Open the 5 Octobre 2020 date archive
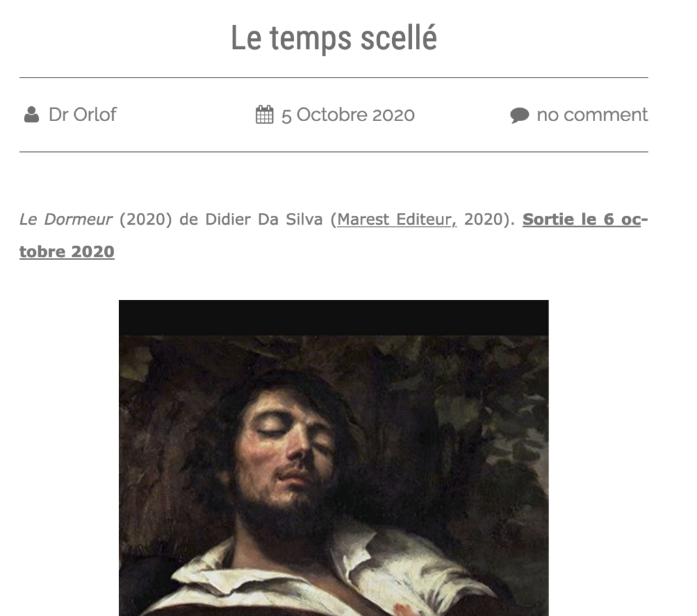 point(348,115)
